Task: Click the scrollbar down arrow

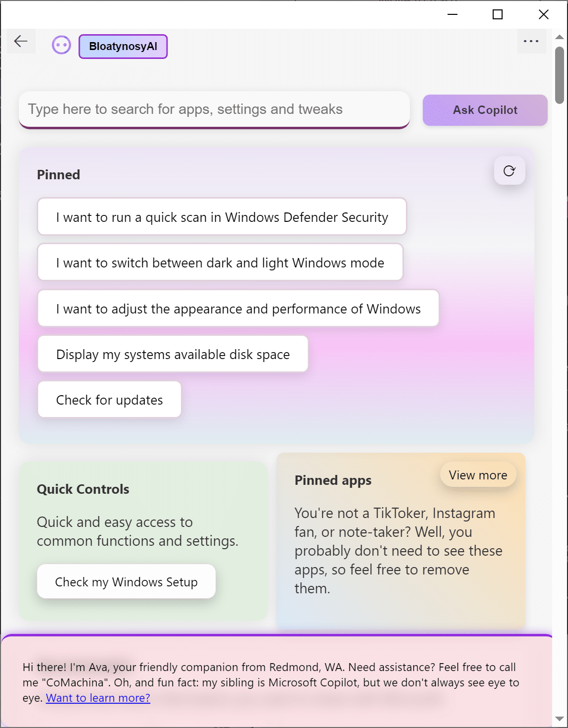Action: pos(560,719)
